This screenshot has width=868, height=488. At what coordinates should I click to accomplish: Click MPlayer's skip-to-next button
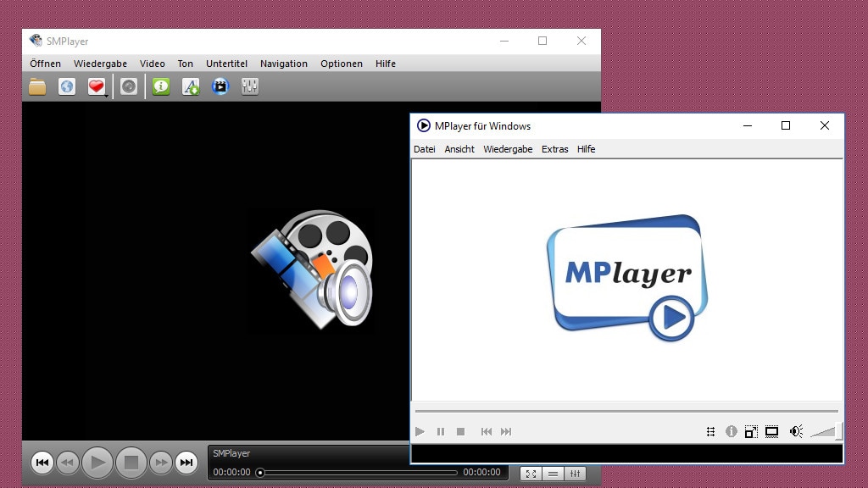pyautogui.click(x=506, y=431)
